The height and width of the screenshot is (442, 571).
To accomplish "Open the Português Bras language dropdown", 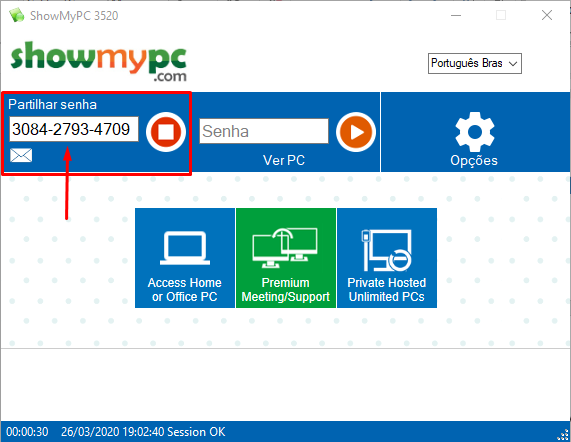I will click(x=475, y=63).
